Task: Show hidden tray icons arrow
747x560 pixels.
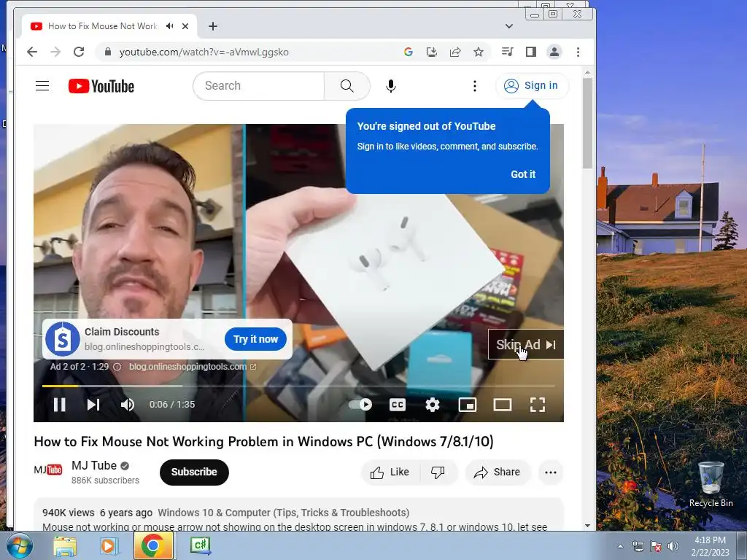Action: pos(620,546)
